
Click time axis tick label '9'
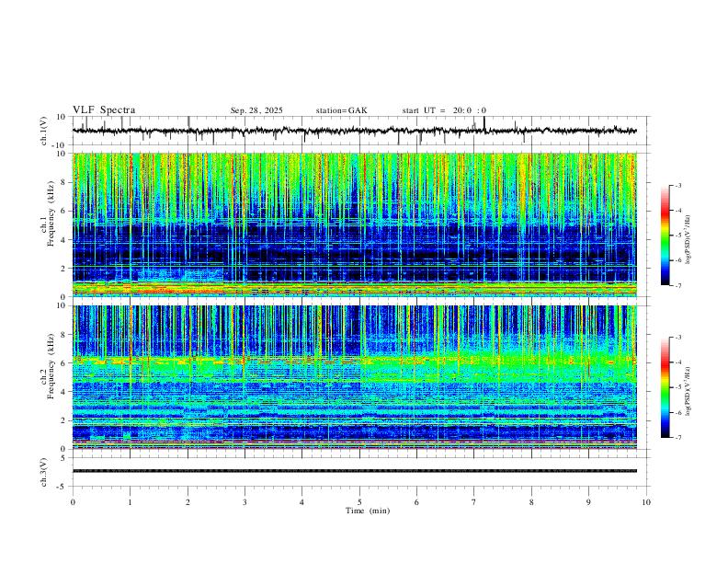click(588, 502)
